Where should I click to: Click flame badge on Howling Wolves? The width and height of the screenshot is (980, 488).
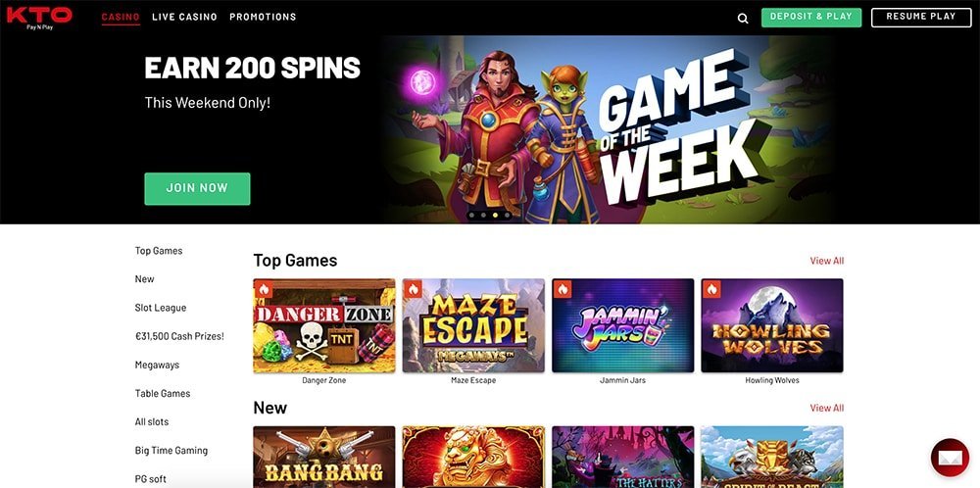pos(711,289)
